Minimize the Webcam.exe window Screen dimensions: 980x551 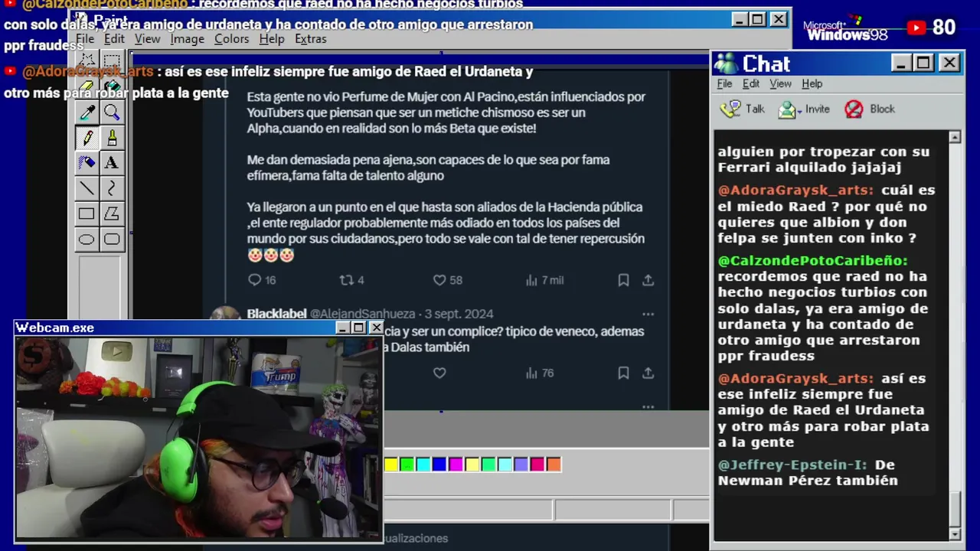pyautogui.click(x=344, y=328)
